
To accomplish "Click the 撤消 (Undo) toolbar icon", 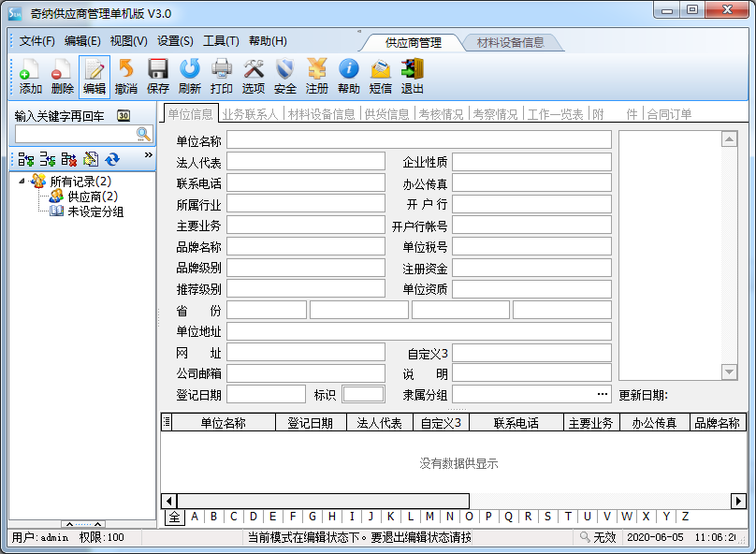I will tap(126, 77).
